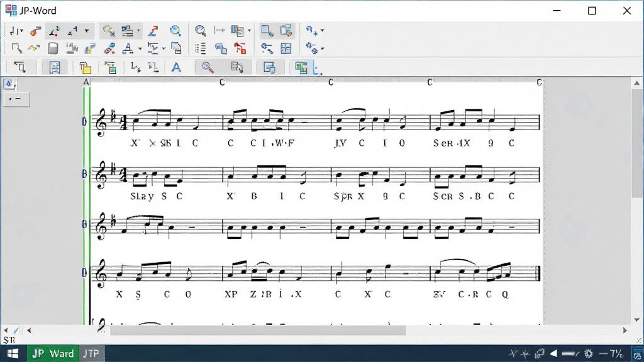The width and height of the screenshot is (644, 362).
Task: Click the small dash button in the left panel
Action: (16, 99)
